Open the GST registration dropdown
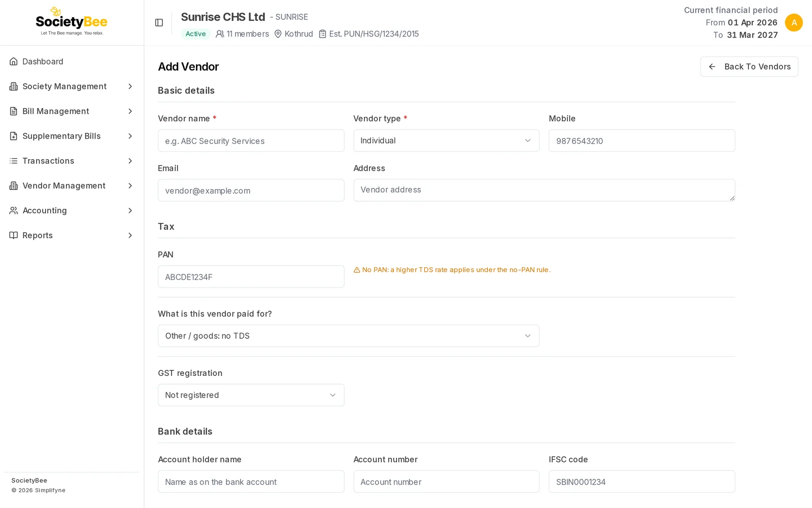 pos(251,395)
